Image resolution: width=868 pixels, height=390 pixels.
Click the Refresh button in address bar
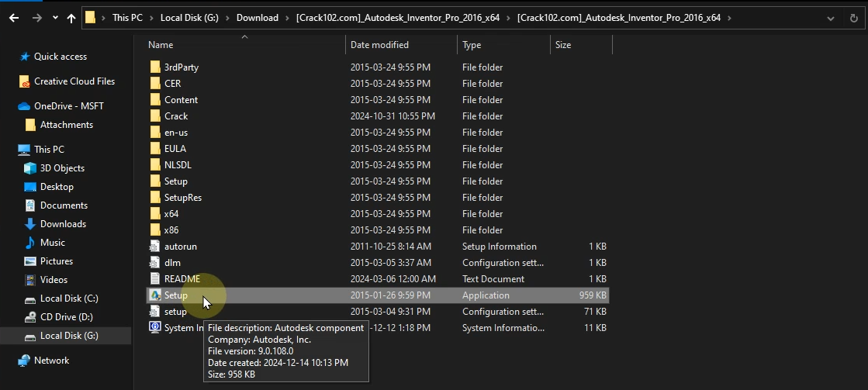852,17
